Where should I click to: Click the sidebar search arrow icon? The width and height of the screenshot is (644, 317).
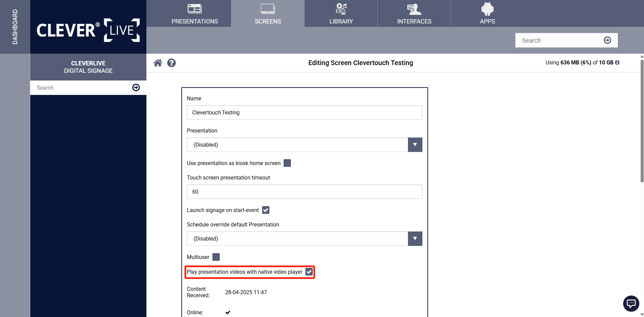136,88
